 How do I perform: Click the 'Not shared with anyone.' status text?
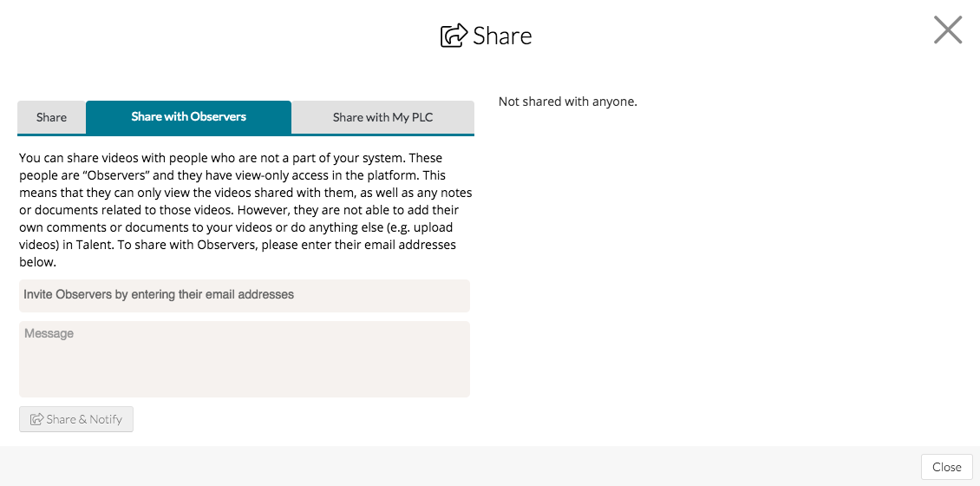pyautogui.click(x=567, y=102)
